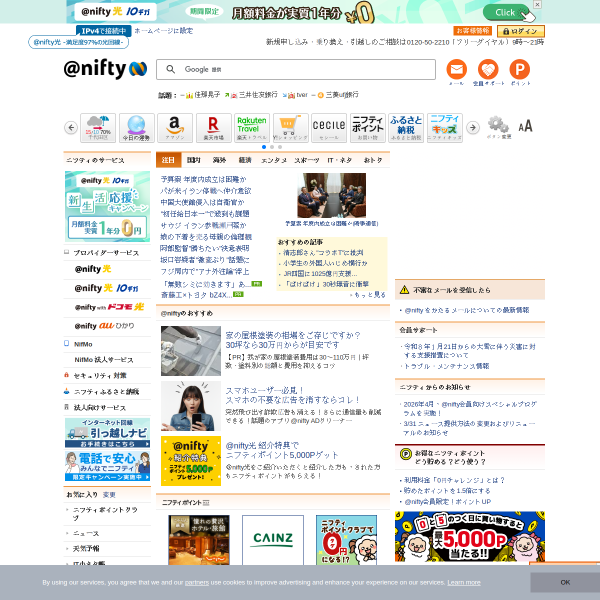Viewport: 600px width, 600px height.
Task: Open the Amazon shortcut tile
Action: (175, 128)
